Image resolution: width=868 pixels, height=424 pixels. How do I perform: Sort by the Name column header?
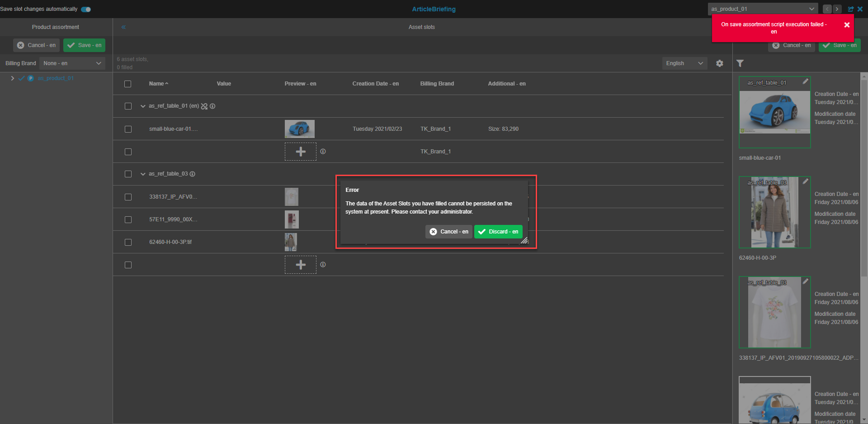[157, 84]
